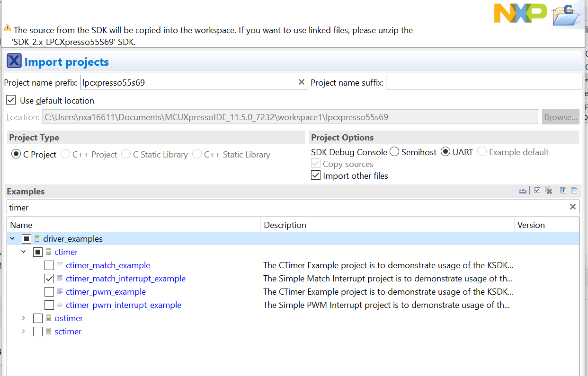Click the deselect all examples X icon
This screenshot has width=588, height=376.
tap(549, 191)
